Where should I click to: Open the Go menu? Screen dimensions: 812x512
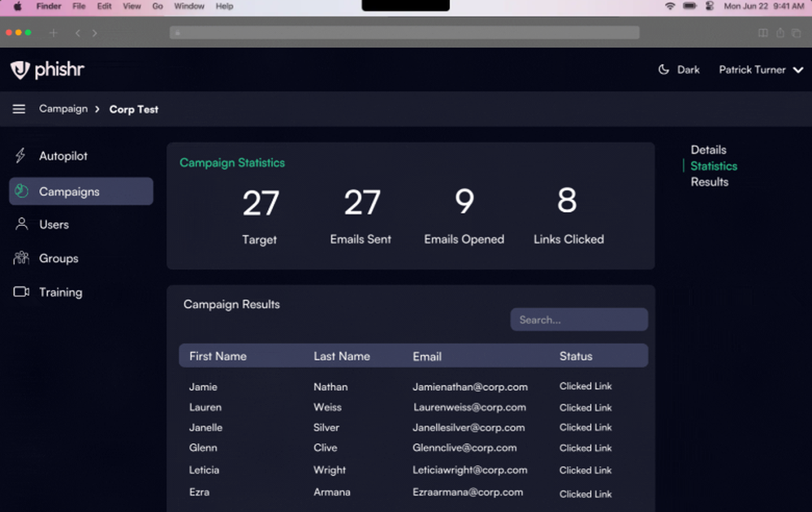coord(158,7)
